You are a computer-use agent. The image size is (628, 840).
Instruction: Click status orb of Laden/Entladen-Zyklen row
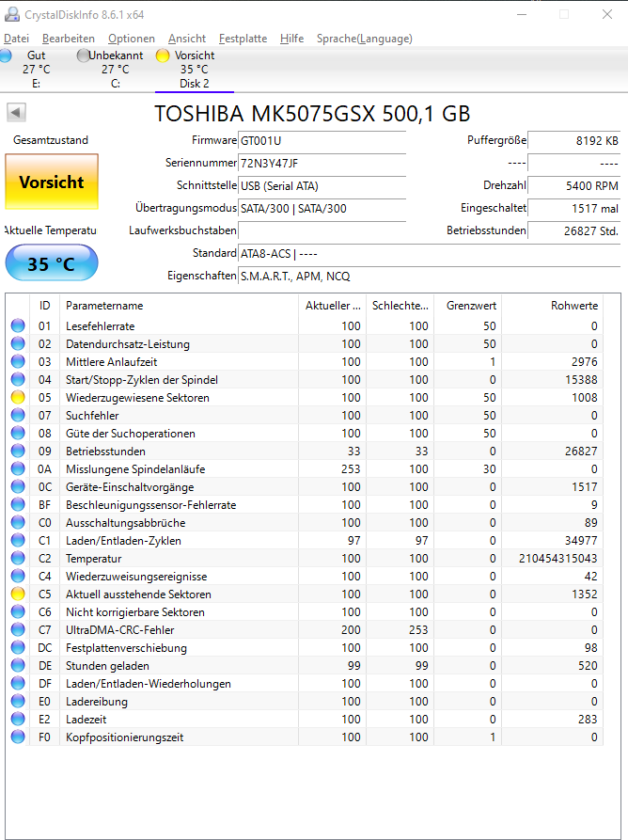click(18, 541)
